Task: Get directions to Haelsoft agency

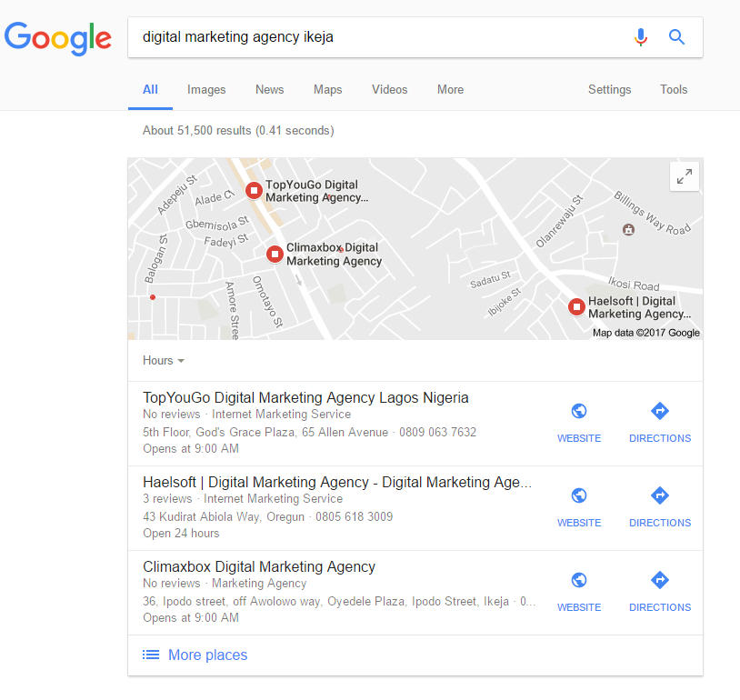Action: coord(659,495)
